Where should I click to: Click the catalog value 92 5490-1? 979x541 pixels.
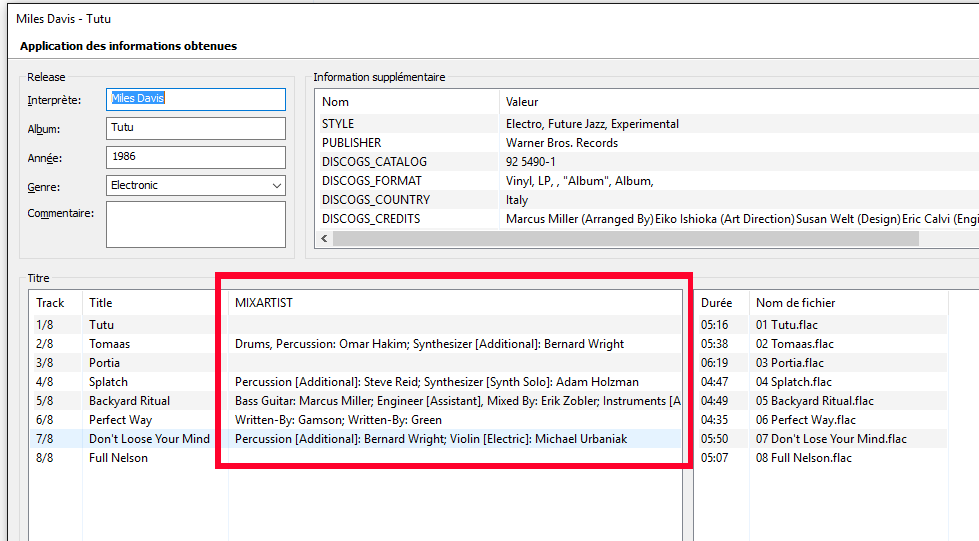tap(531, 162)
